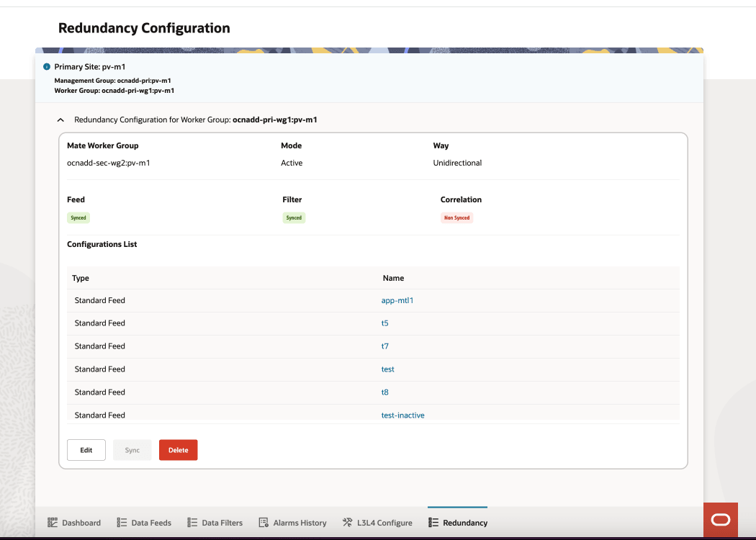756x540 pixels.
Task: Click Standard Feed cell in app-mtl1 row
Action: click(x=100, y=300)
